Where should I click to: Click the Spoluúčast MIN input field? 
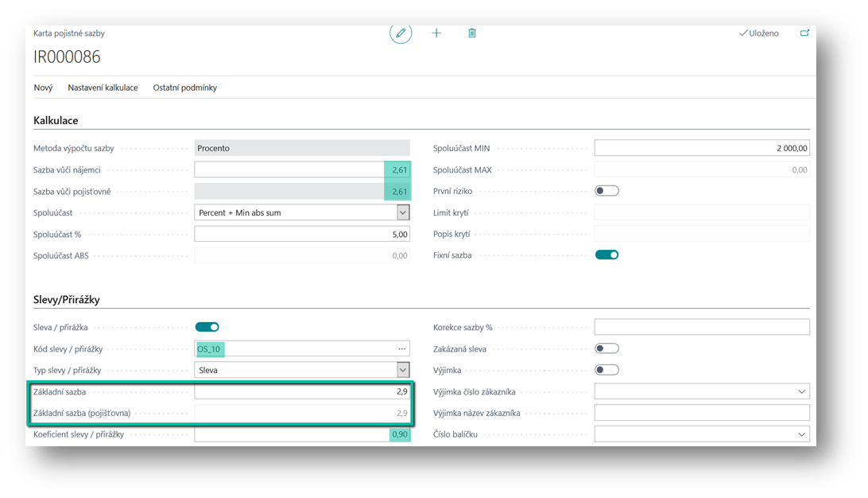[701, 148]
